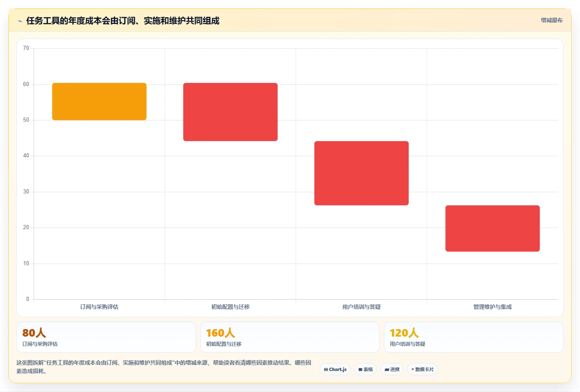The height and width of the screenshot is (392, 580).
Task: Click the red 初始配置与迁移 bar
Action: (x=230, y=112)
